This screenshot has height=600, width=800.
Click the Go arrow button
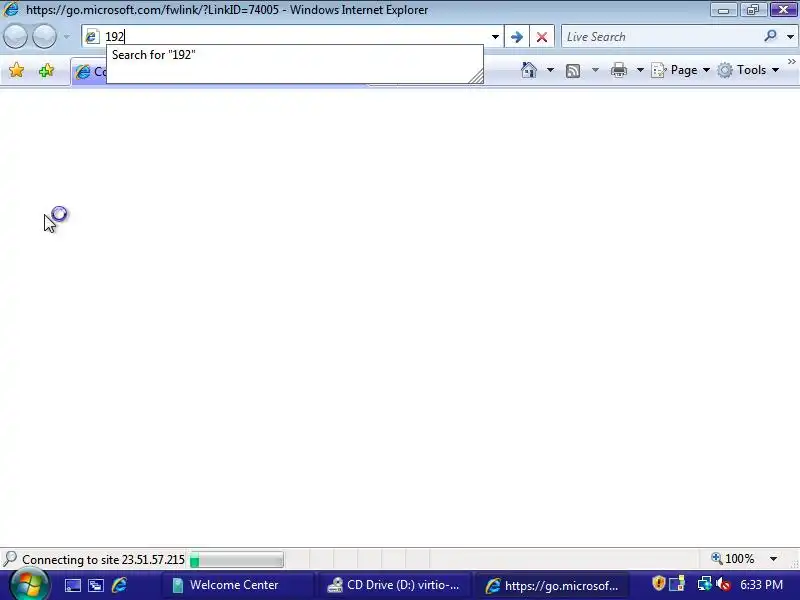516,37
